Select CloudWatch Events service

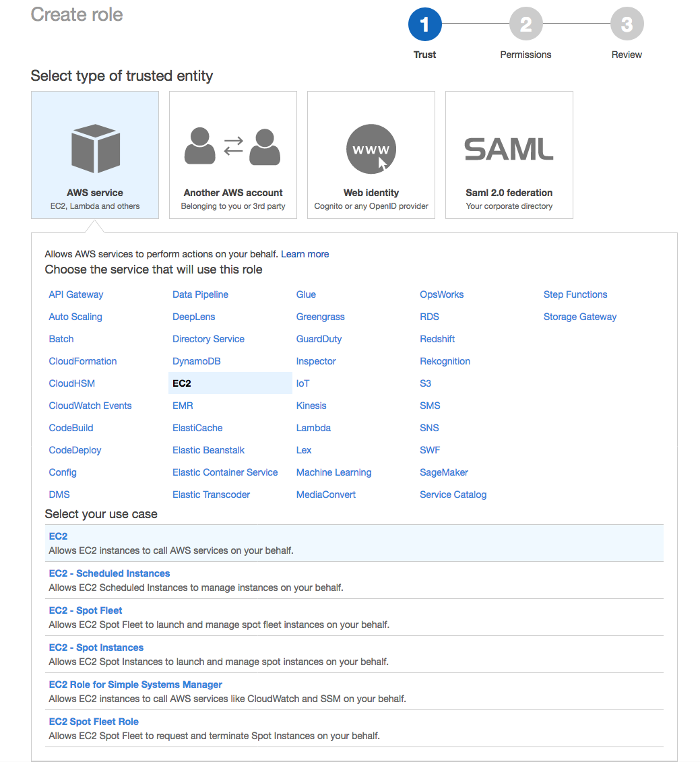click(90, 406)
